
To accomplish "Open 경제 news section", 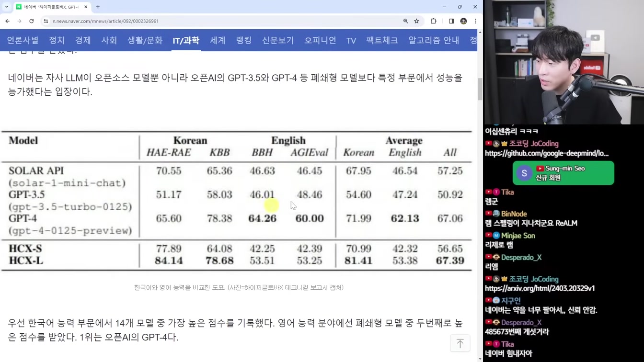I will (x=83, y=40).
